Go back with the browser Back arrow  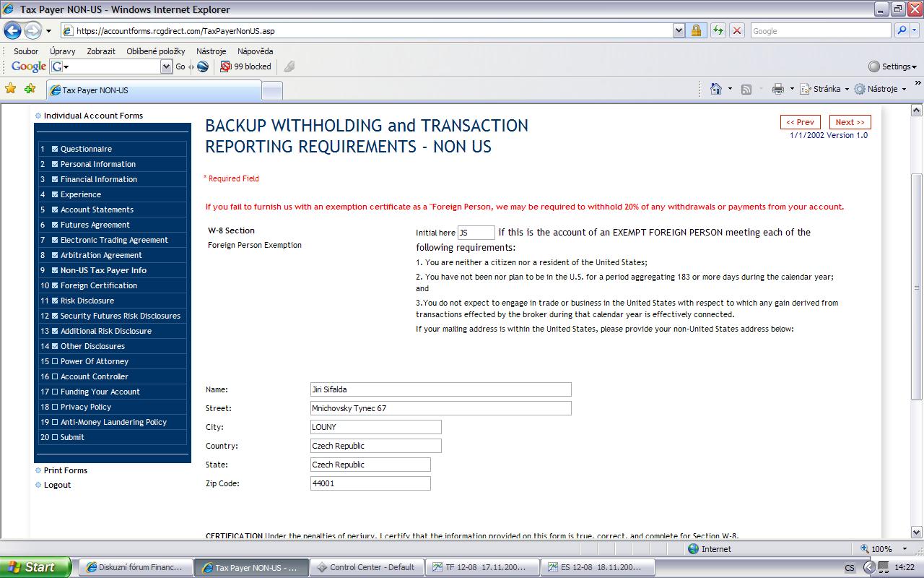(13, 30)
